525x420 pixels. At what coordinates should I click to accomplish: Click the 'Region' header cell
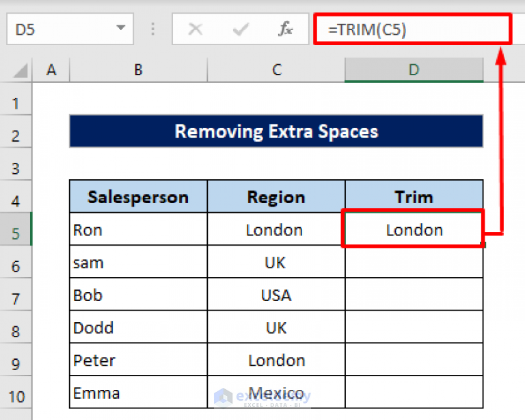coord(276,196)
